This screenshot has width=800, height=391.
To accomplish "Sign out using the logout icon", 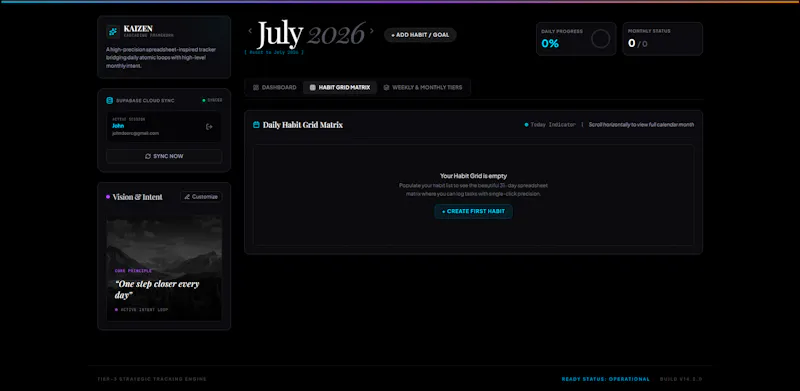I will coord(209,127).
